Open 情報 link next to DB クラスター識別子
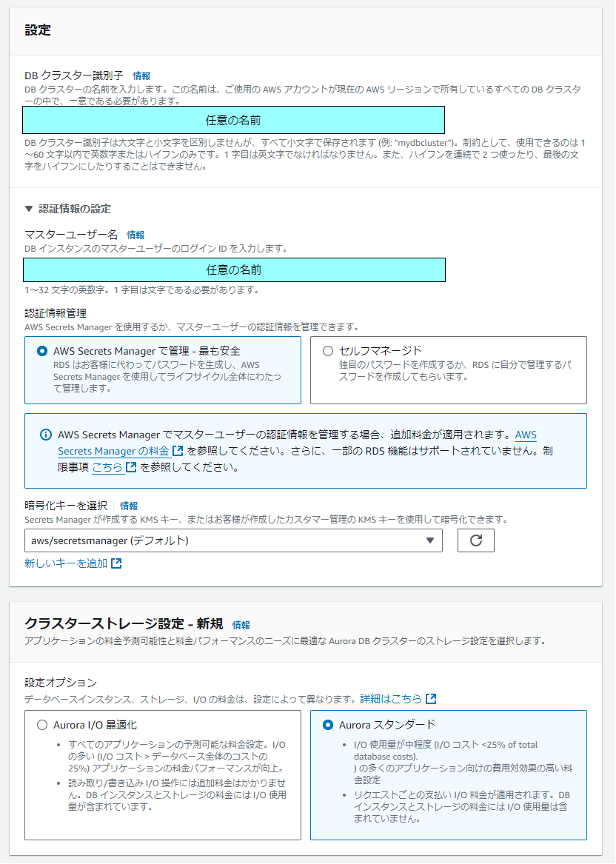The height and width of the screenshot is (864, 616). pos(141,76)
